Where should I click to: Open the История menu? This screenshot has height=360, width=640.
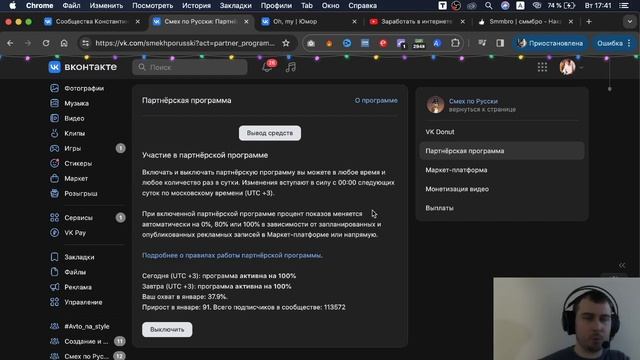tap(196, 5)
